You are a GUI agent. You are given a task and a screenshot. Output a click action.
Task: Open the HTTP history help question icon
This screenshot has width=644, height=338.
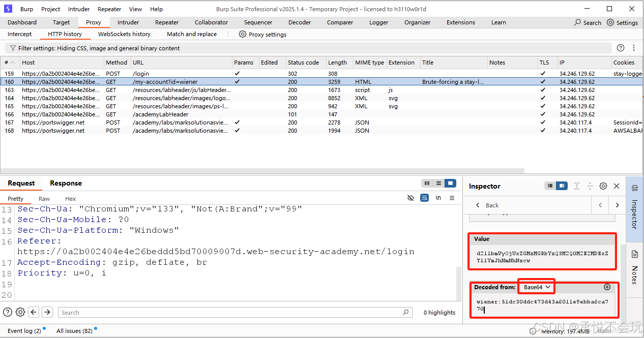point(621,48)
